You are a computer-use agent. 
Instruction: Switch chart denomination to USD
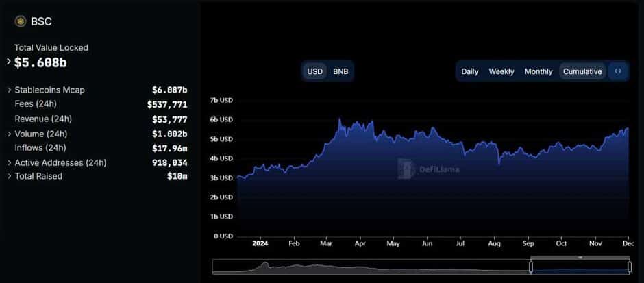pos(315,71)
